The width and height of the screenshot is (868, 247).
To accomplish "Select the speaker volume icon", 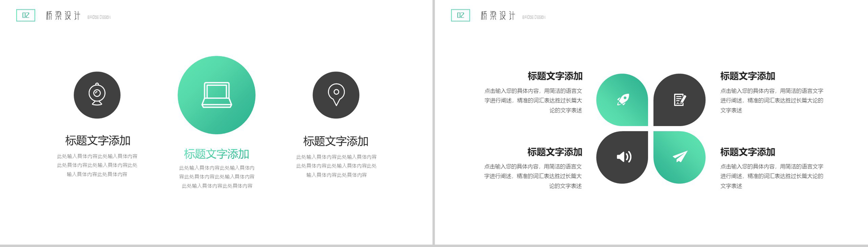I will 623,157.
